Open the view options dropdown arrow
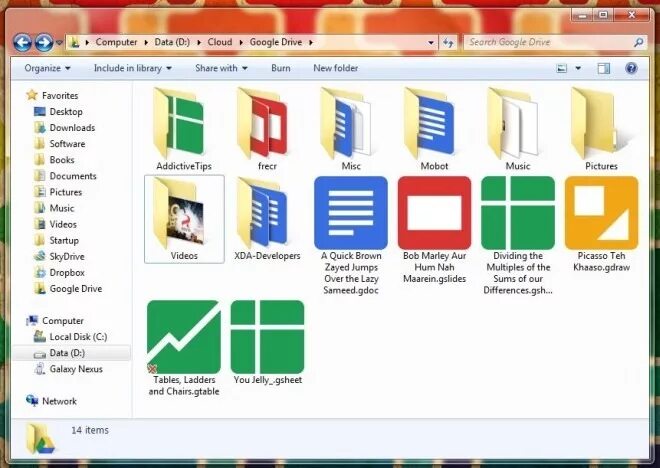660x468 pixels. tap(578, 68)
